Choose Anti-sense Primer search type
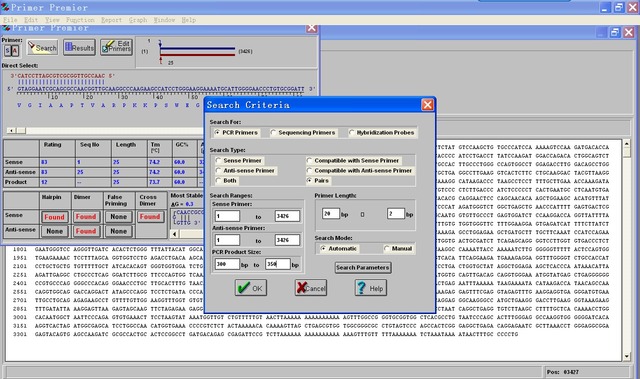Image resolution: width=640 pixels, height=379 pixels. click(245, 171)
